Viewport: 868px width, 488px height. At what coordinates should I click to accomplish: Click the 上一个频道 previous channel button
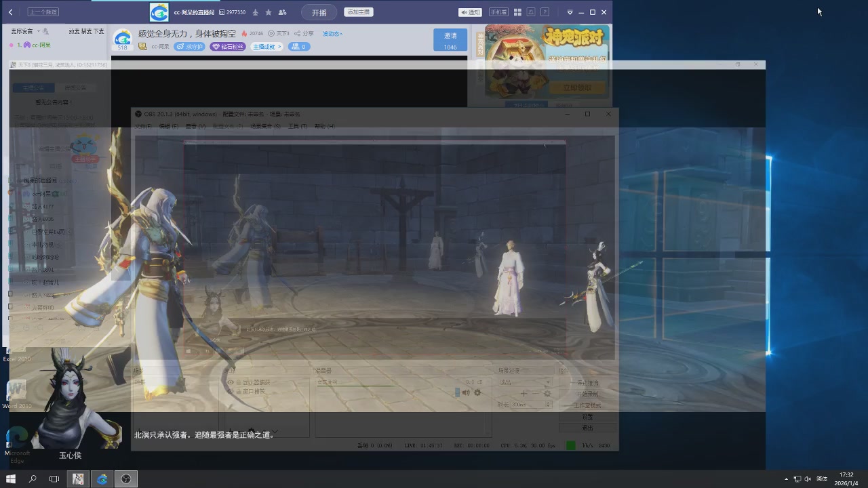coord(43,12)
